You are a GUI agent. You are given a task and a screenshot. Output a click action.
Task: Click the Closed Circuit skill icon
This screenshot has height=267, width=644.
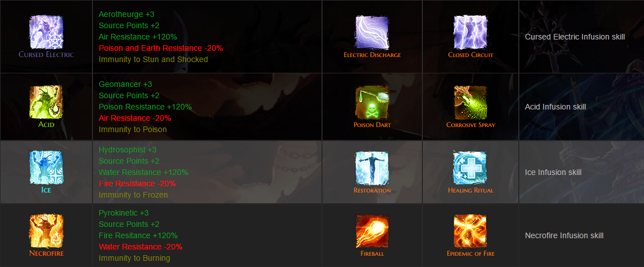pyautogui.click(x=470, y=32)
